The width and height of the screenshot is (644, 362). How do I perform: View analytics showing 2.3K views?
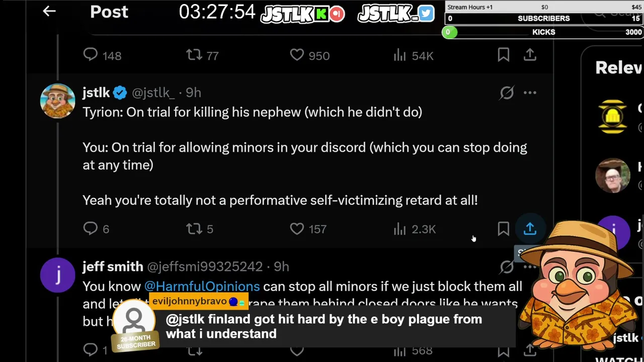coord(415,229)
